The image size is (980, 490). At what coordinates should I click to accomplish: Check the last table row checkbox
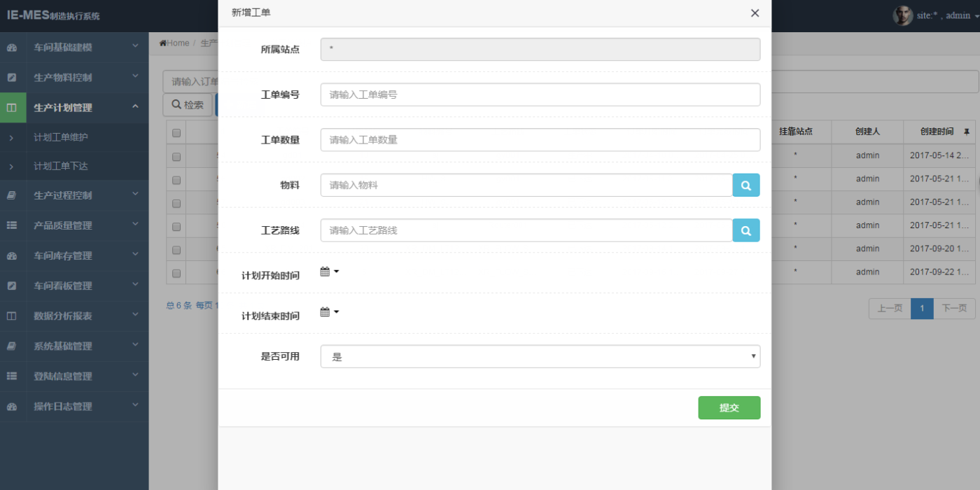tap(176, 273)
